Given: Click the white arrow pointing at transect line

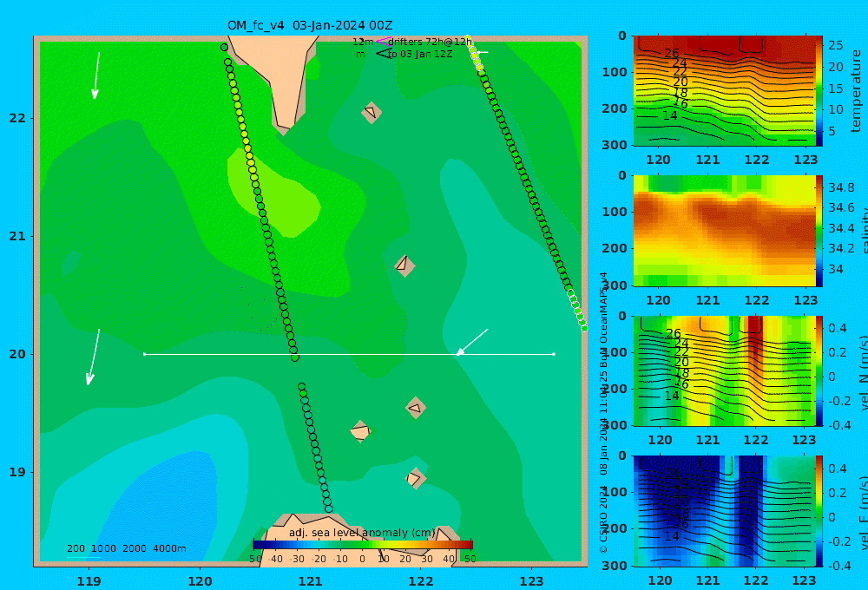Looking at the screenshot, I should point(472,342).
